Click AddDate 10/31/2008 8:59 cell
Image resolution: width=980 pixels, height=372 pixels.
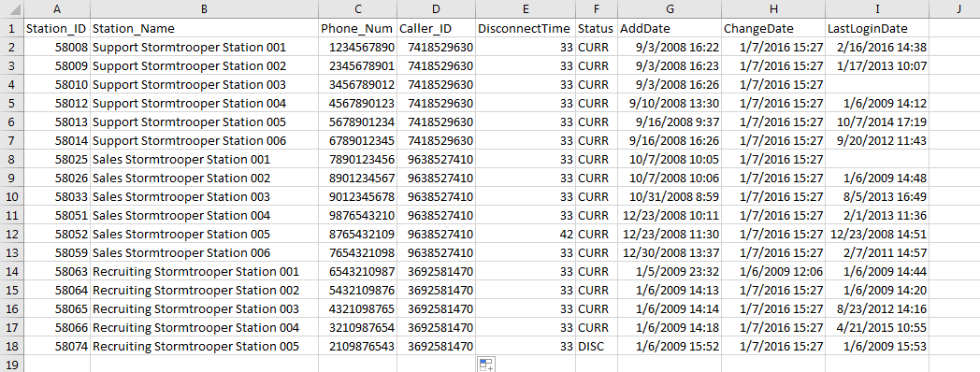670,196
